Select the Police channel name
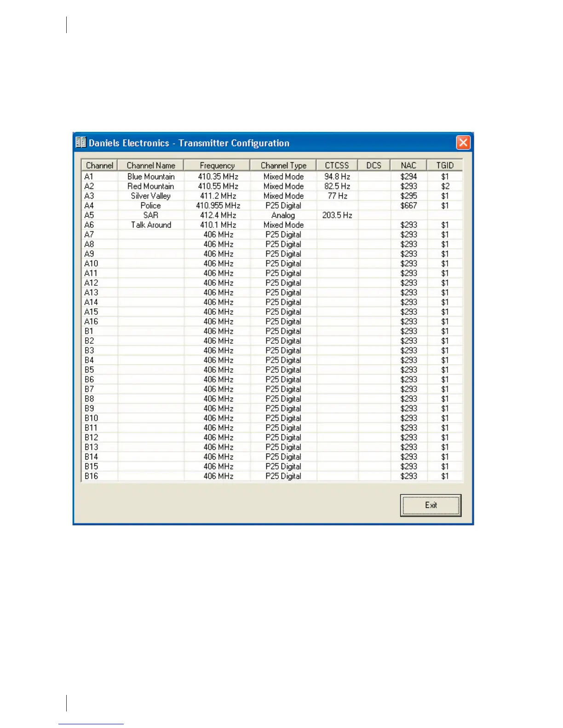The height and width of the screenshot is (728, 563). coord(151,205)
